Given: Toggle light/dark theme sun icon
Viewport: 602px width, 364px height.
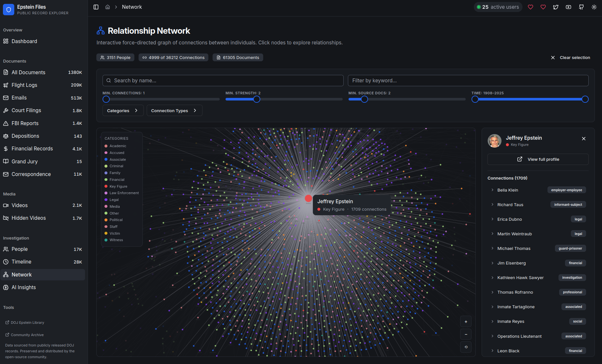Looking at the screenshot, I should 594,7.
